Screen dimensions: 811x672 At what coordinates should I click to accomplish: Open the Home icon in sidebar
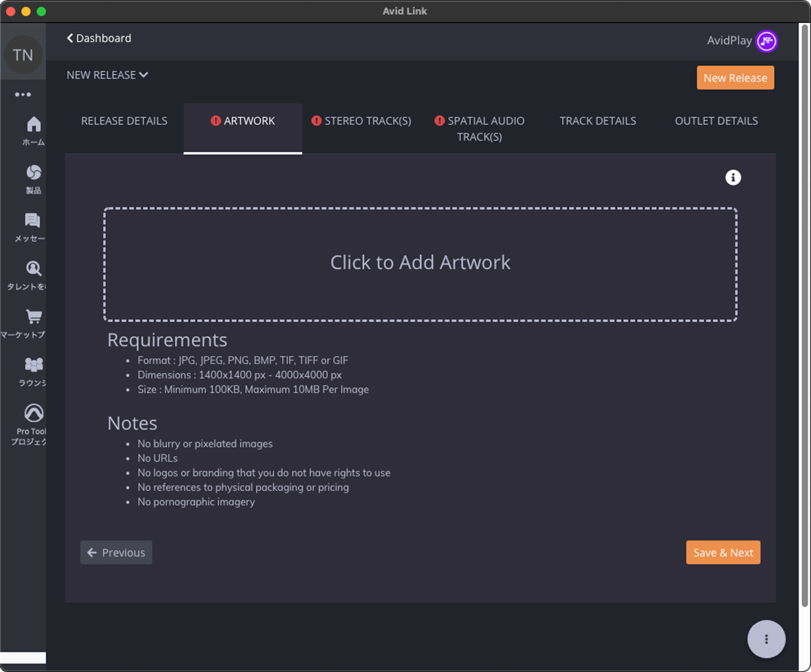click(x=33, y=125)
